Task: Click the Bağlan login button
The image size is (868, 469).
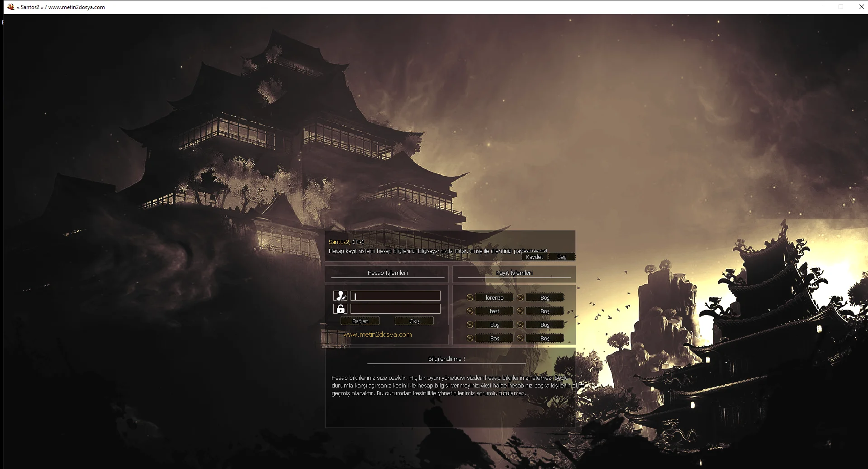Action: pyautogui.click(x=360, y=321)
